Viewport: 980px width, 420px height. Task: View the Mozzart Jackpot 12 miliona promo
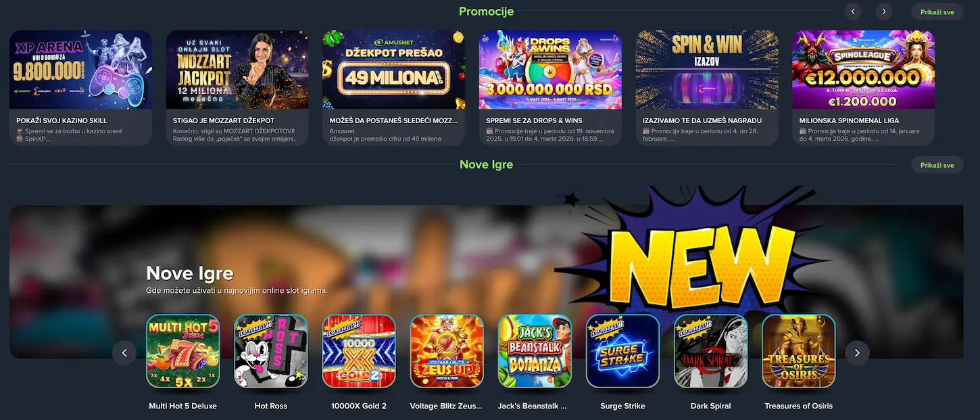point(237,69)
